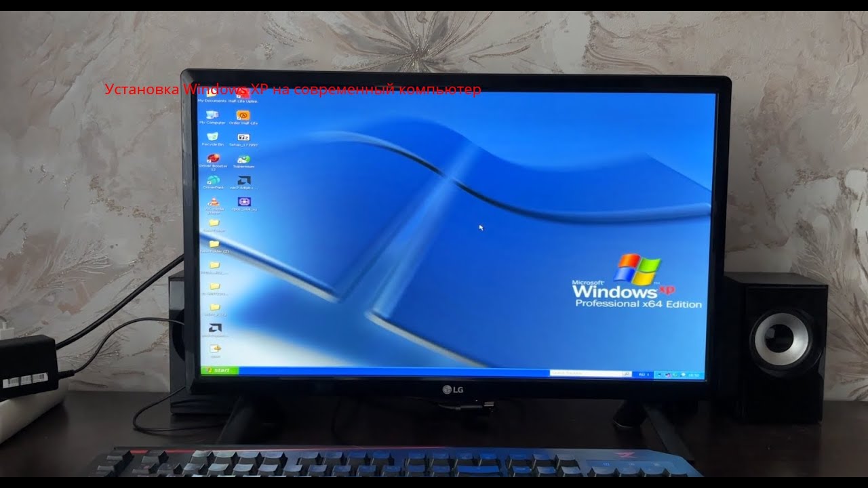The height and width of the screenshot is (488, 868).
Task: Launch the Half-Life Uplink shortcut
Action: pos(243,95)
